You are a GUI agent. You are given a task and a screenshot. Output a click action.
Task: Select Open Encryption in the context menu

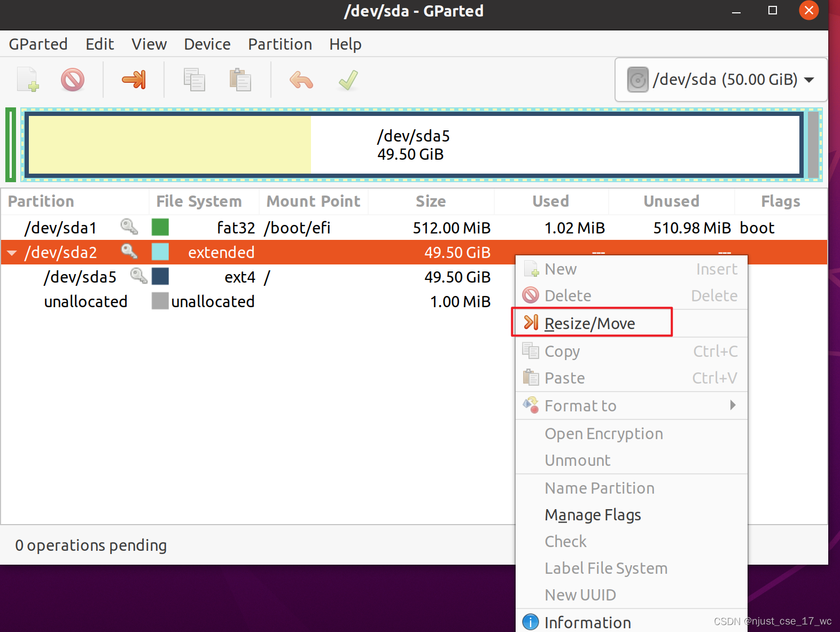click(x=632, y=434)
